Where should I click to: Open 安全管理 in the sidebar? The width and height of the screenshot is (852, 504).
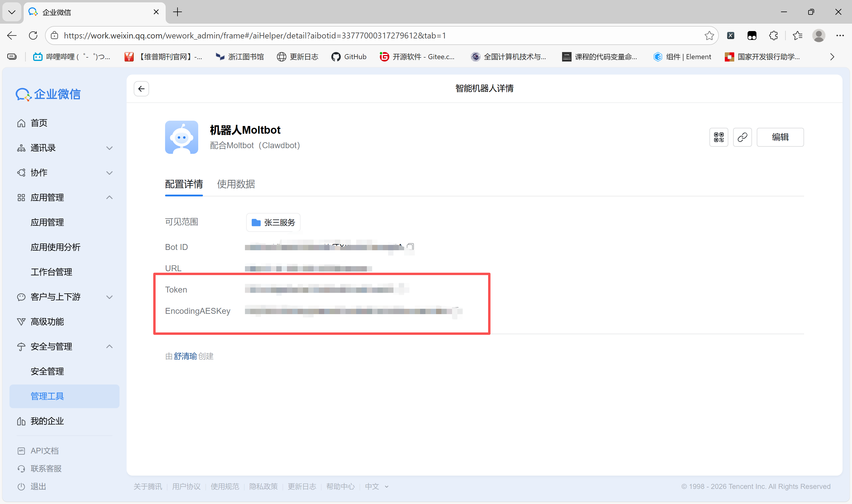(47, 371)
